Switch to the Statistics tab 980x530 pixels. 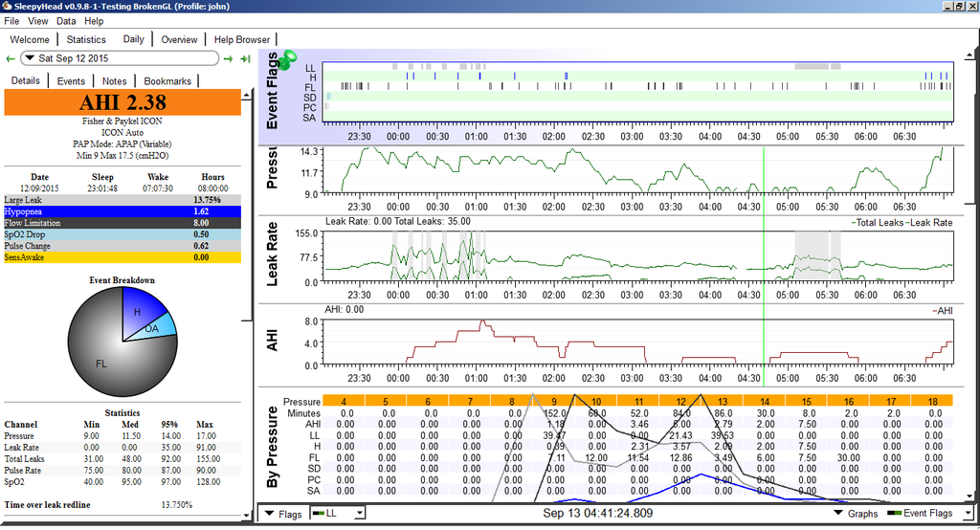pos(86,39)
